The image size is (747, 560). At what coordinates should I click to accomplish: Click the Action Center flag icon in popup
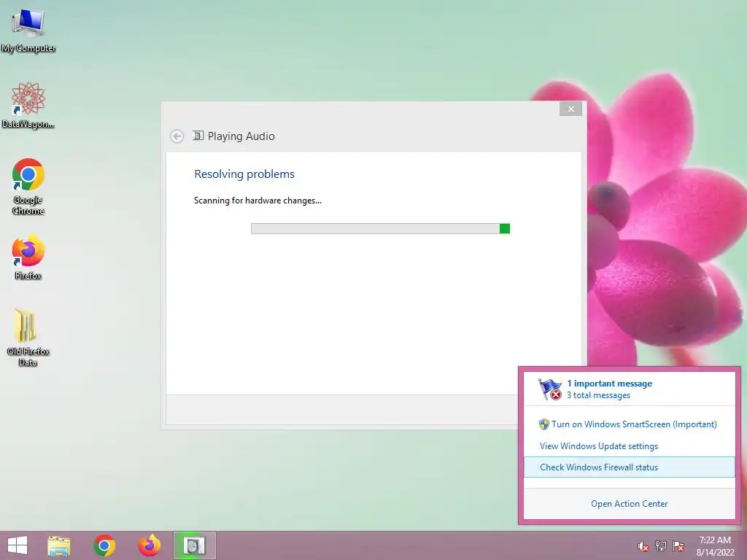(550, 389)
